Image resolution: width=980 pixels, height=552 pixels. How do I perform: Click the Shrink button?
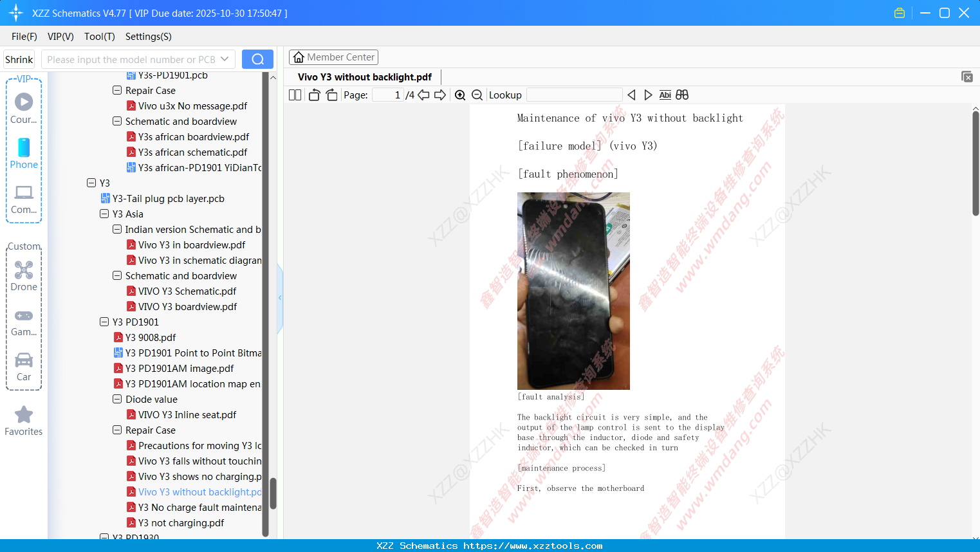(x=19, y=59)
